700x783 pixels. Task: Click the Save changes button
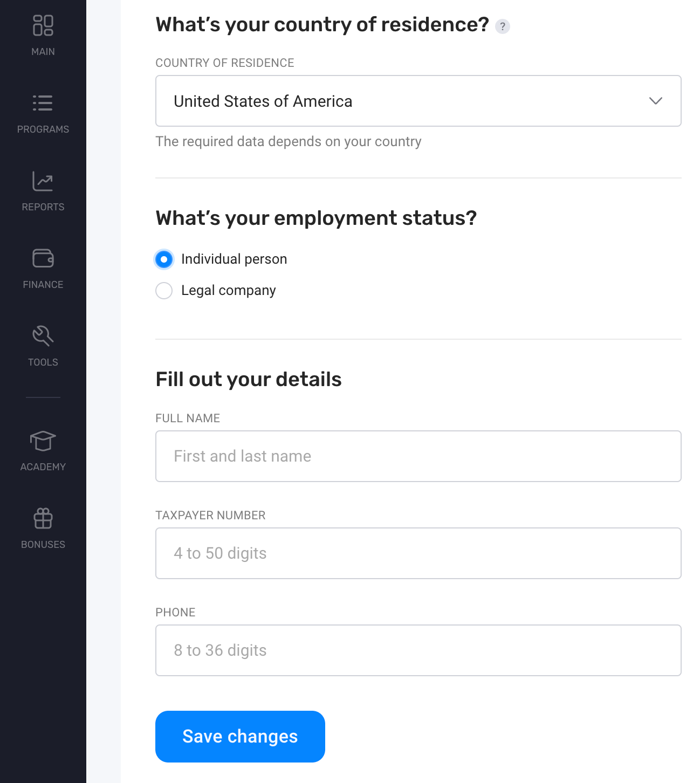(240, 737)
